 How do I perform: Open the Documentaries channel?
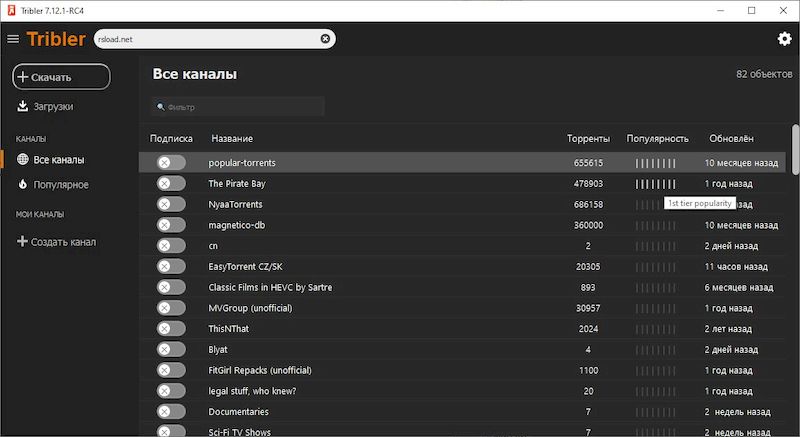tap(238, 412)
